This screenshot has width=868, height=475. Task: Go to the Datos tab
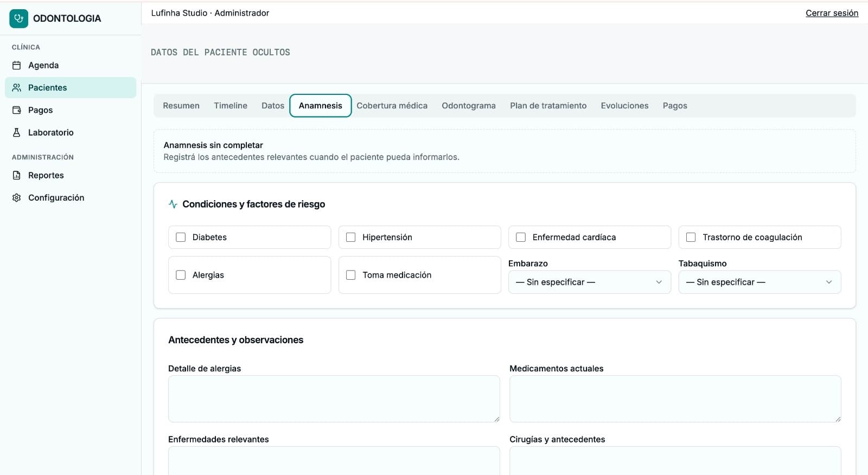273,106
